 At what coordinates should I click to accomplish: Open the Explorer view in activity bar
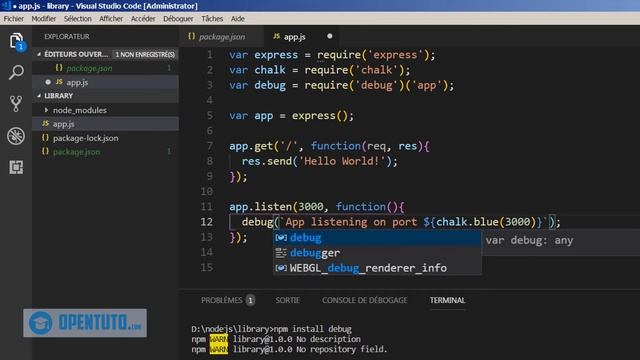16,41
